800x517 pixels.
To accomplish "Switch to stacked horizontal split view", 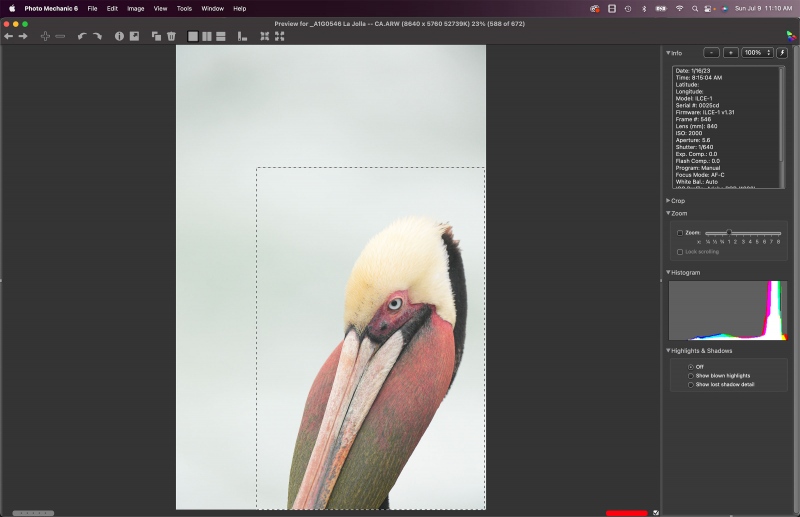I will pos(220,36).
